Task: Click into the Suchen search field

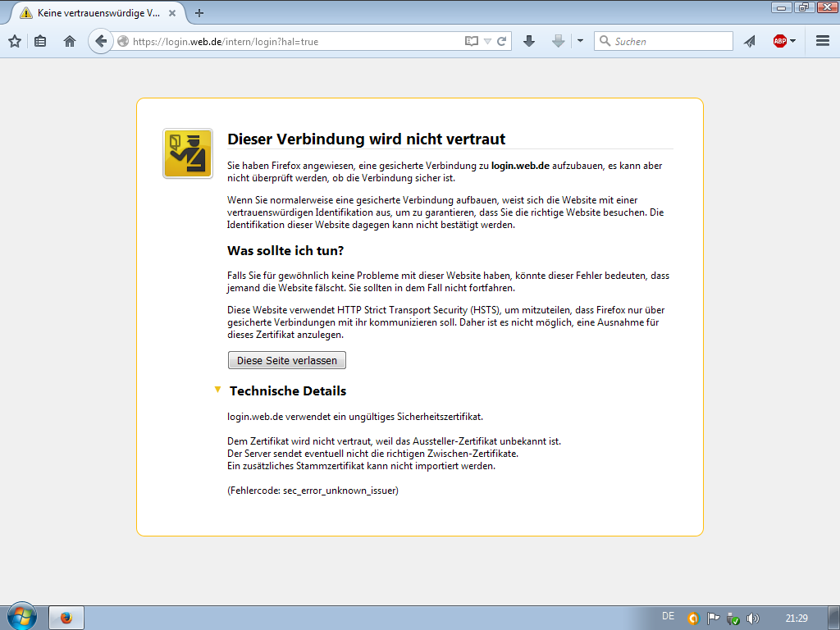Action: point(663,41)
